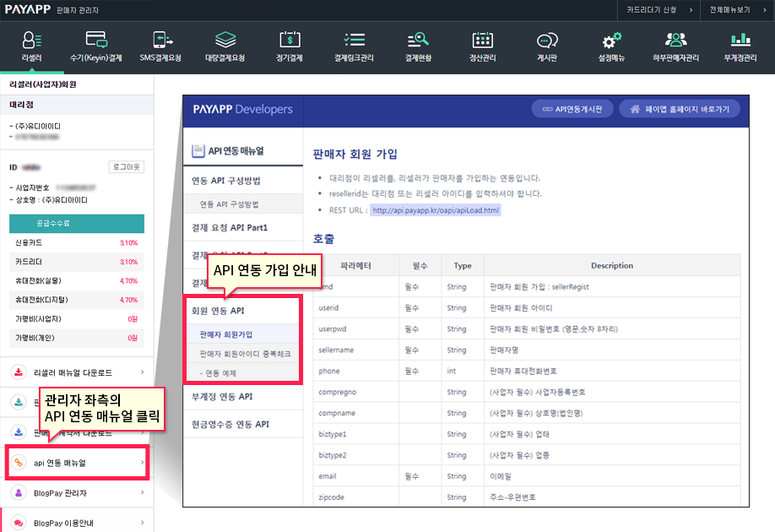This screenshot has height=532, width=775.
Task: Click 페이앱 홈페이지 바로가기 button
Action: pyautogui.click(x=680, y=109)
